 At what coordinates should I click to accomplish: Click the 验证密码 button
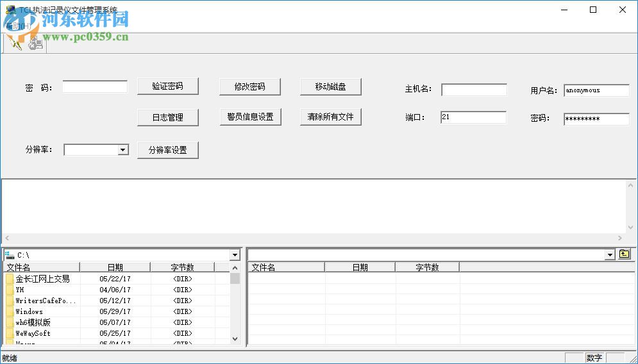pyautogui.click(x=167, y=87)
